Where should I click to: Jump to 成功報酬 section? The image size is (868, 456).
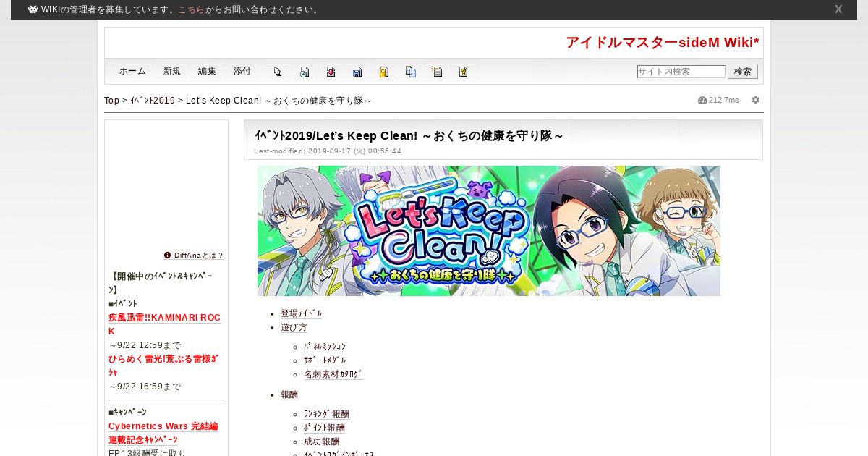pyautogui.click(x=321, y=442)
